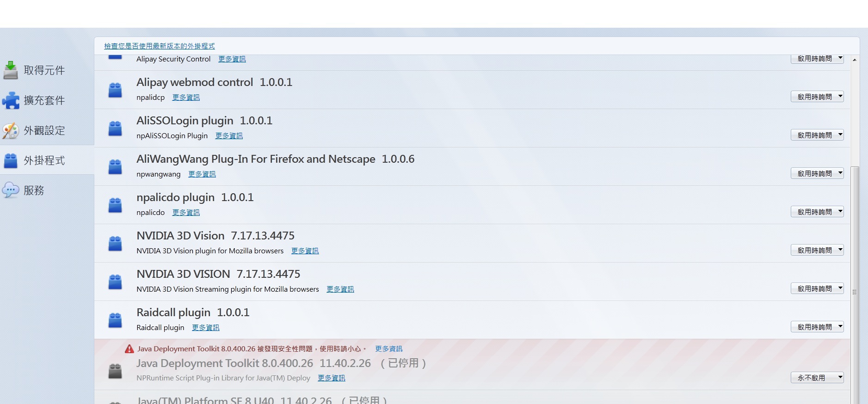This screenshot has width=868, height=404.
Task: Click the Java security warning message text
Action: point(252,349)
